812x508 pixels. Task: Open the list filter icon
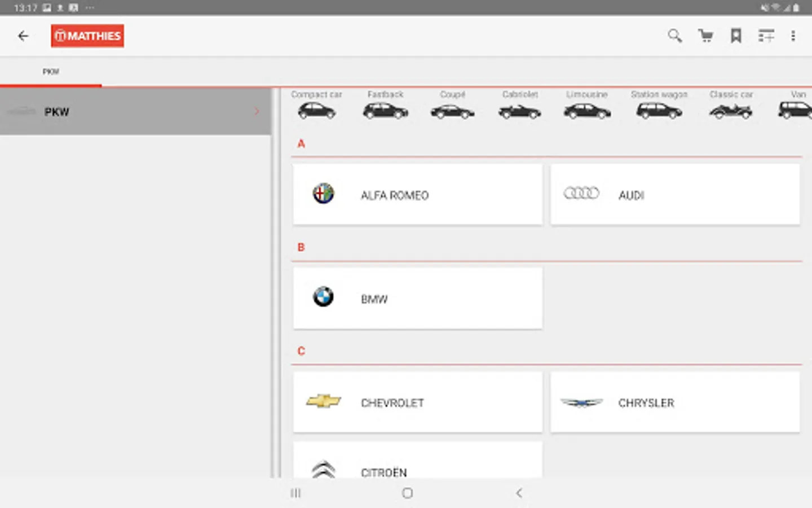[766, 36]
